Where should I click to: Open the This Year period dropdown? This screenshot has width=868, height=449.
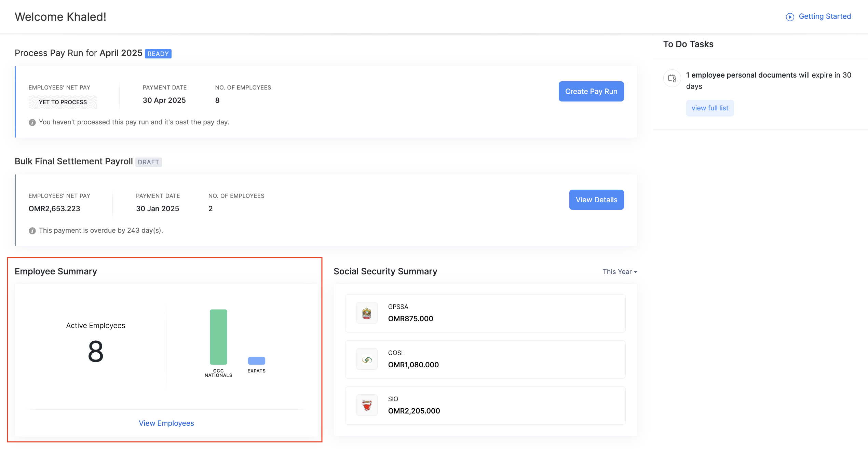(x=620, y=272)
